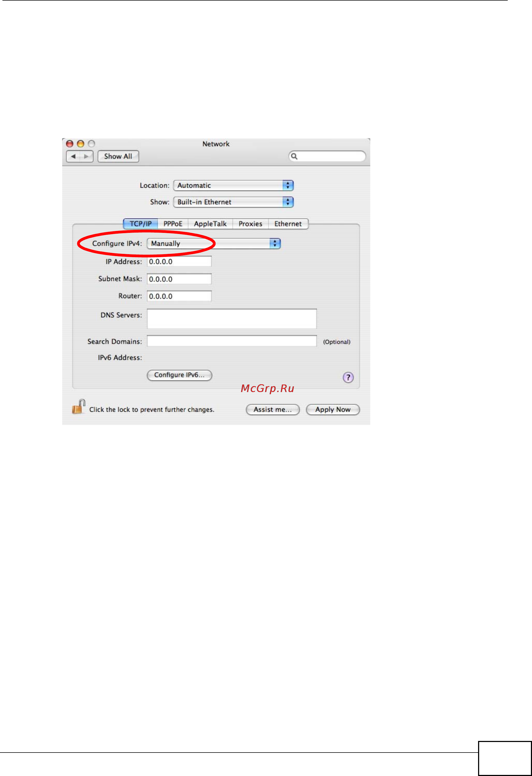Click into the Router field
Viewport: 532px width, 776px height.
tap(179, 296)
